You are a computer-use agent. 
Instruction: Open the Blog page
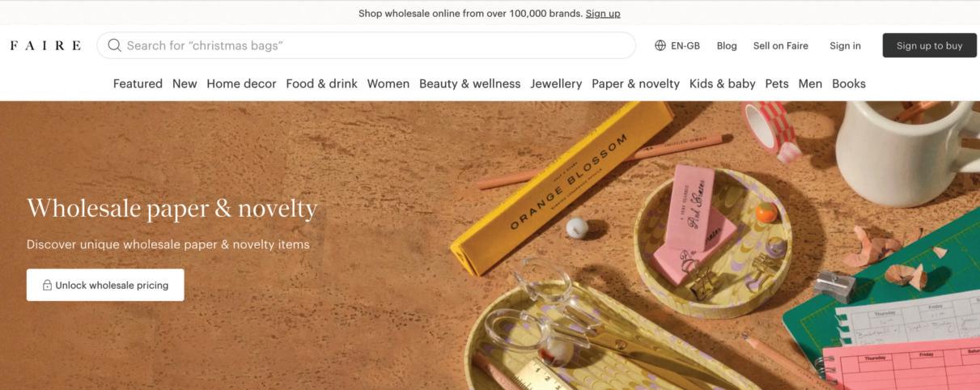point(727,45)
